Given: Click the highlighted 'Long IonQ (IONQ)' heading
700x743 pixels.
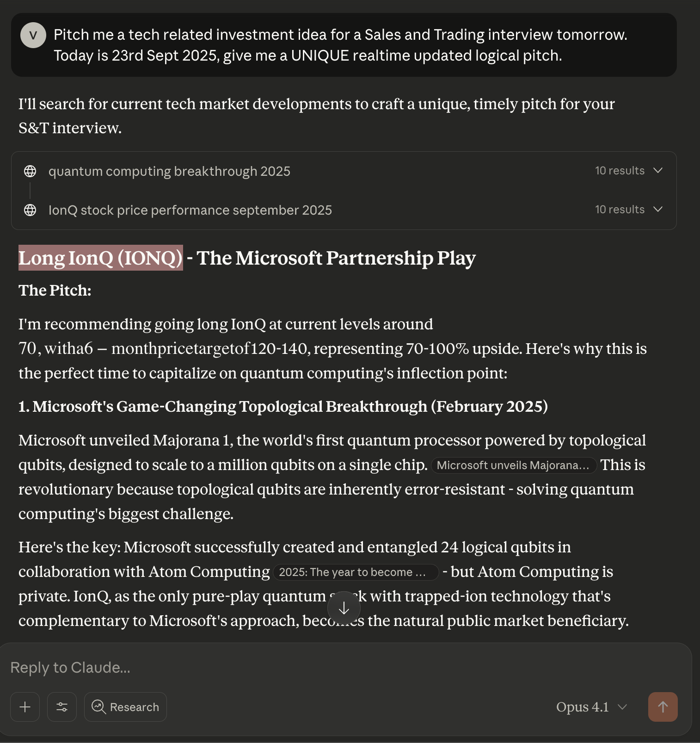Looking at the screenshot, I should [101, 258].
